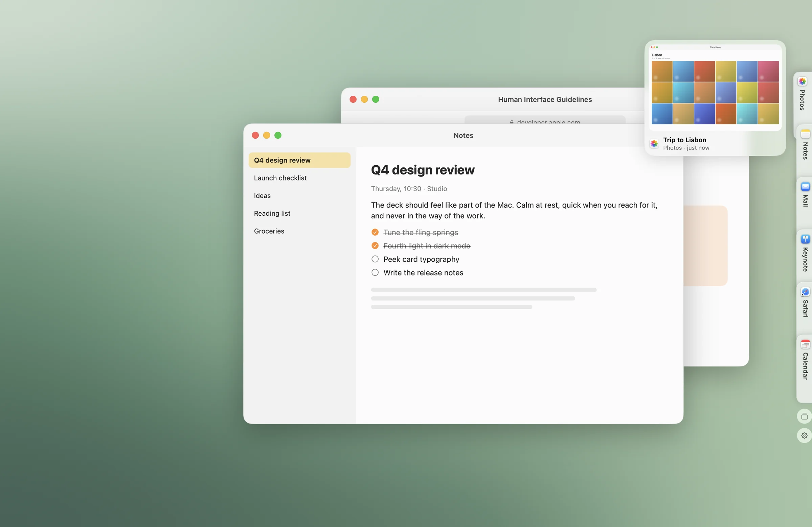Select the Q4 design review note in sidebar

point(299,160)
